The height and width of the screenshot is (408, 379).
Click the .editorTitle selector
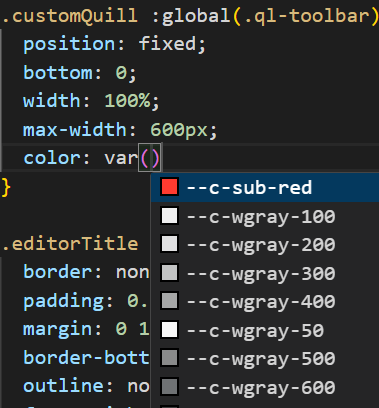pyautogui.click(x=70, y=243)
